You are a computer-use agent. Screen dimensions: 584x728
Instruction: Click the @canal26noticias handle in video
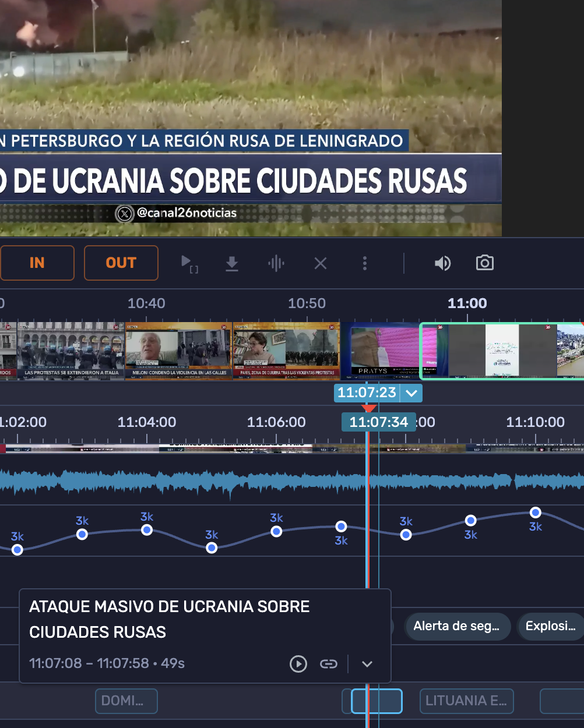tap(187, 213)
